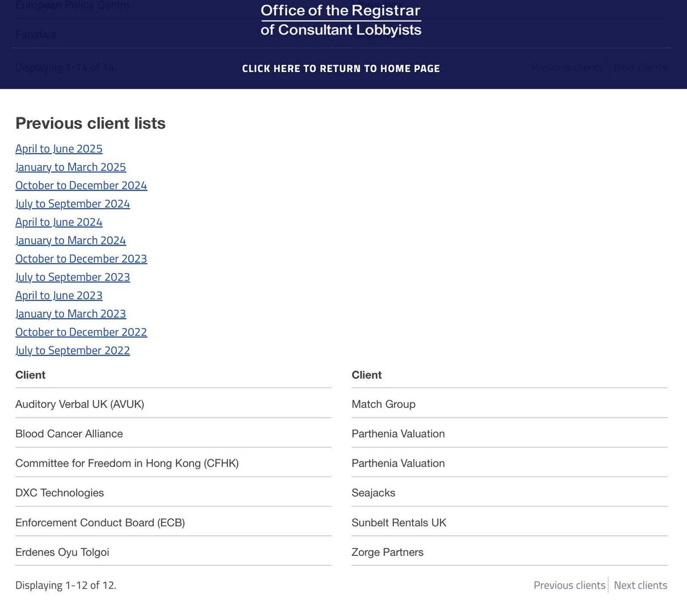Open the October to December 2023 client list
The width and height of the screenshot is (687, 616).
point(81,259)
